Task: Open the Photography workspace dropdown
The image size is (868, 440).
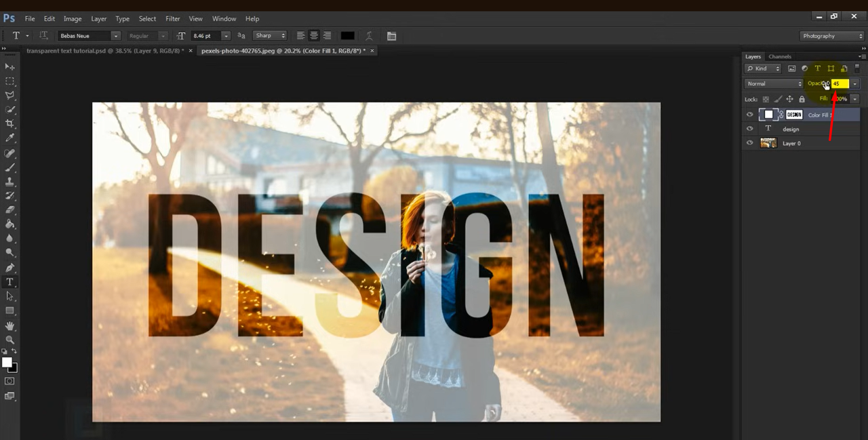Action: point(831,36)
